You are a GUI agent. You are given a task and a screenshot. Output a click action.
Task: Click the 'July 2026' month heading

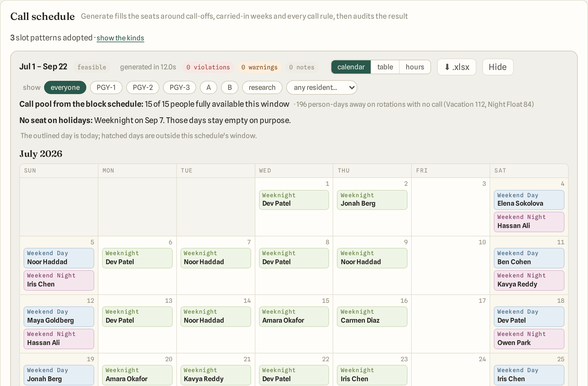[x=41, y=154]
